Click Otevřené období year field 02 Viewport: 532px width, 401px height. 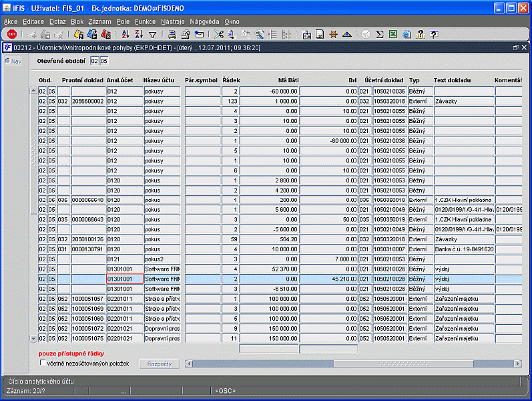tap(94, 61)
